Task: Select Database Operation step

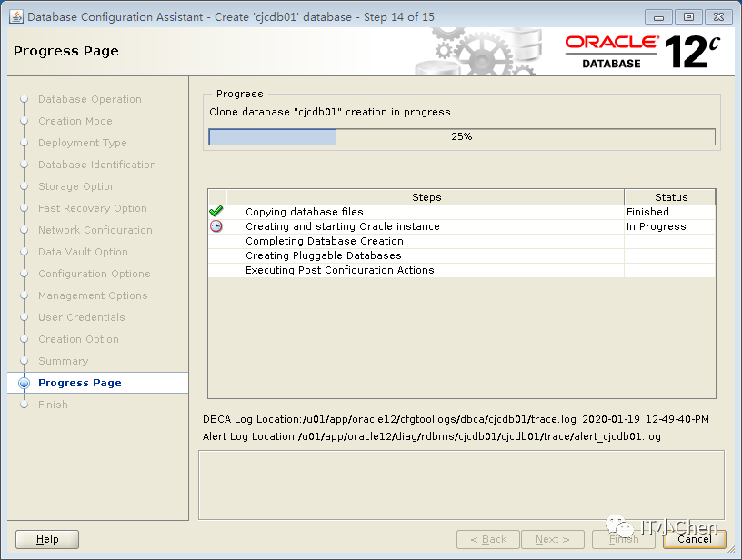Action: click(89, 99)
